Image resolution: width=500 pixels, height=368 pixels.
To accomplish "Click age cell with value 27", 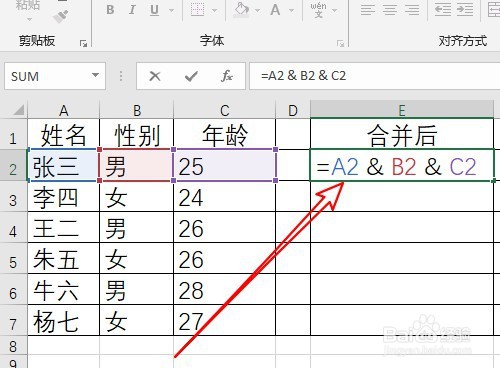I will click(225, 320).
